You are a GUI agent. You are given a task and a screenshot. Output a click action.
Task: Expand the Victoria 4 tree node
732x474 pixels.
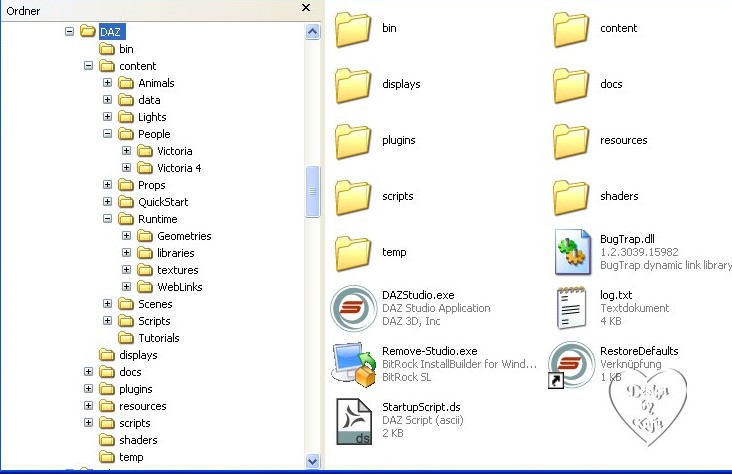coord(127,167)
